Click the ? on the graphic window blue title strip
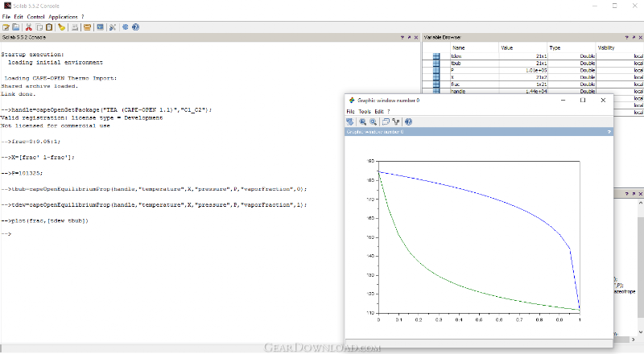This screenshot has width=644, height=354. [609, 132]
